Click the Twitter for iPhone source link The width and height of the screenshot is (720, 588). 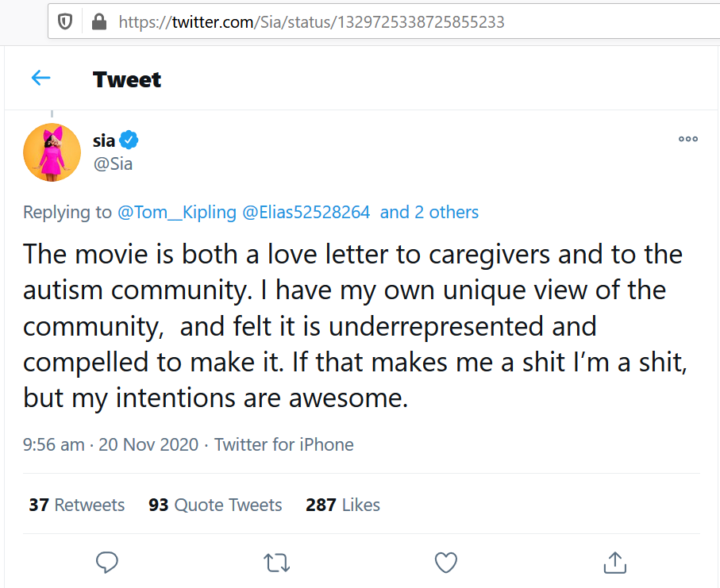(x=284, y=444)
